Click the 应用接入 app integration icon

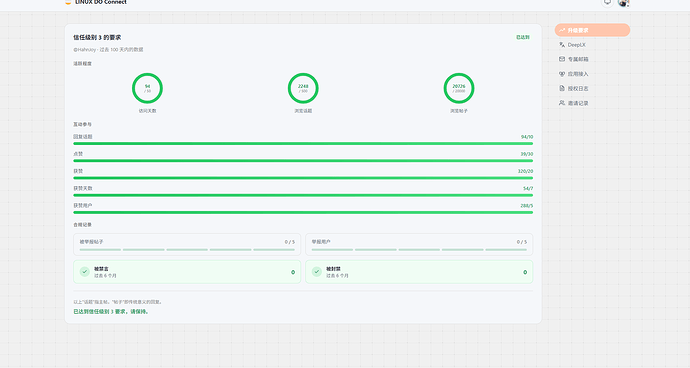click(x=562, y=74)
